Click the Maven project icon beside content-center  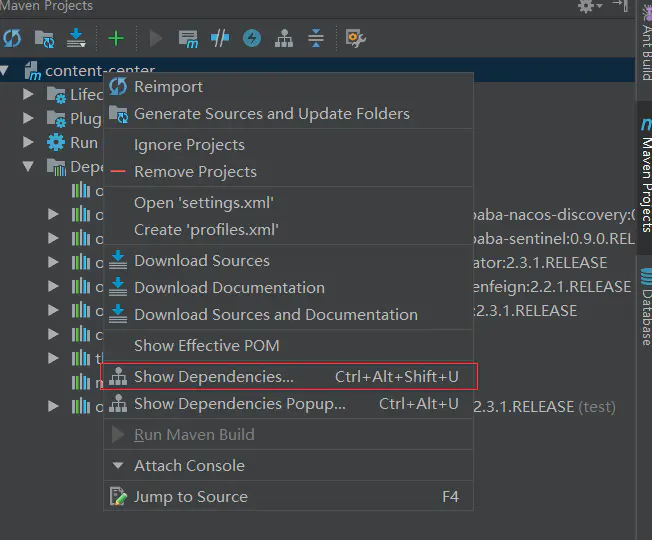pyautogui.click(x=33, y=71)
